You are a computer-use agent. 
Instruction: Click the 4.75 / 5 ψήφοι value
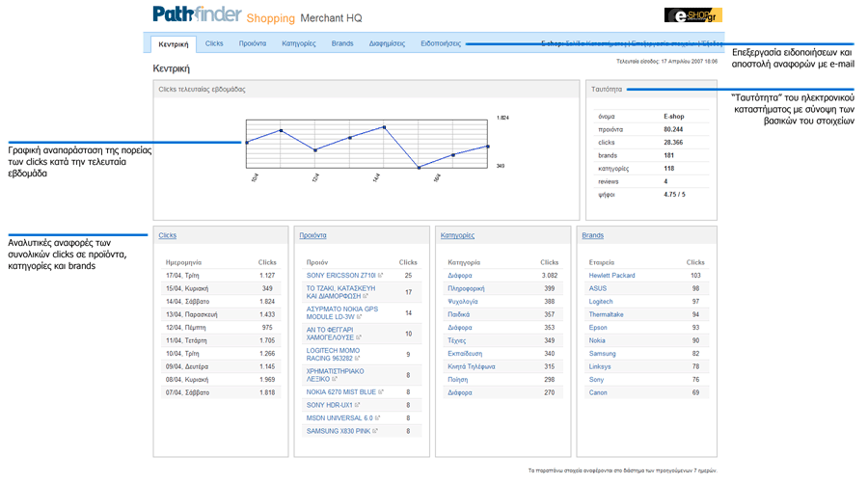(674, 194)
